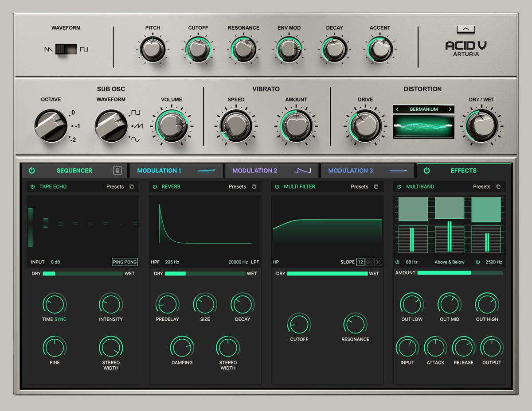Choose the Sub Osc square wave symbol
This screenshot has height=411, width=532.
pos(136,112)
